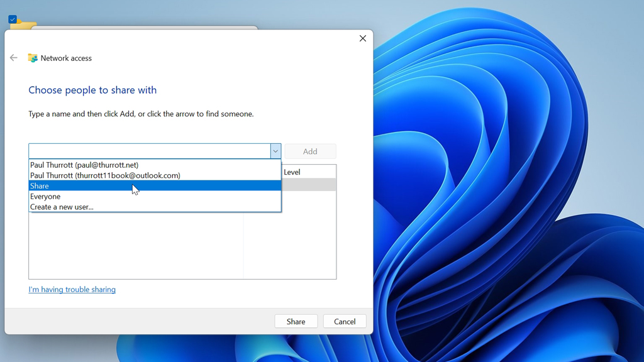Screen dimensions: 644x362
Task: Click inside the empty name text field
Action: 149,151
